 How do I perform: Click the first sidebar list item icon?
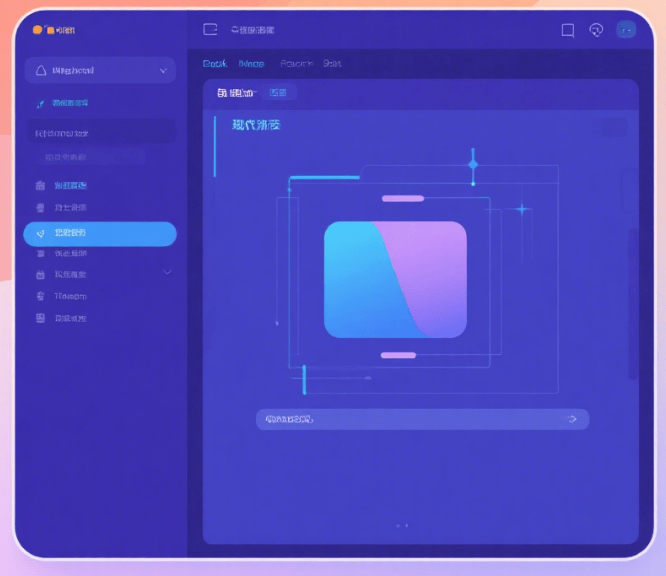click(x=41, y=186)
